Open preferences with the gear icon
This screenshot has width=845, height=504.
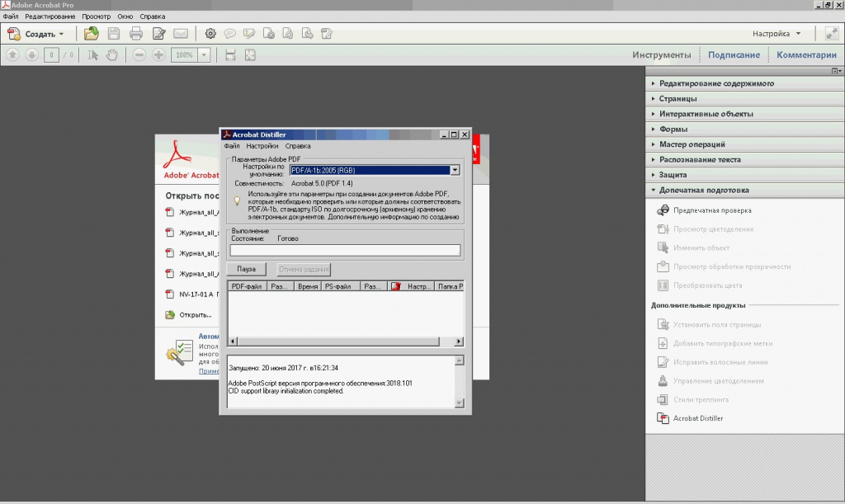pos(210,34)
